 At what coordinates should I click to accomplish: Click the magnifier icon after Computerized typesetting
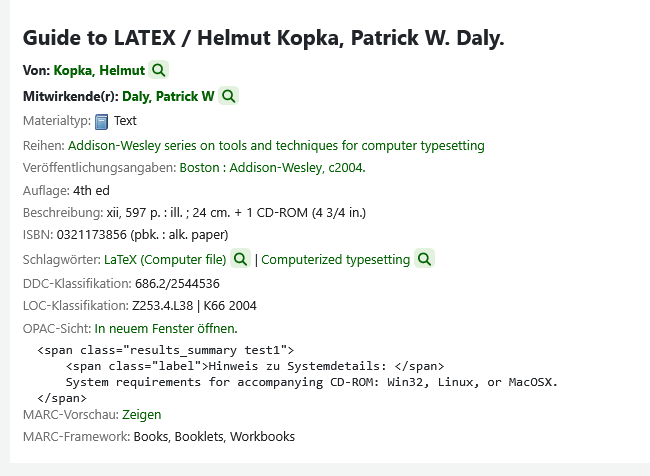pyautogui.click(x=424, y=259)
